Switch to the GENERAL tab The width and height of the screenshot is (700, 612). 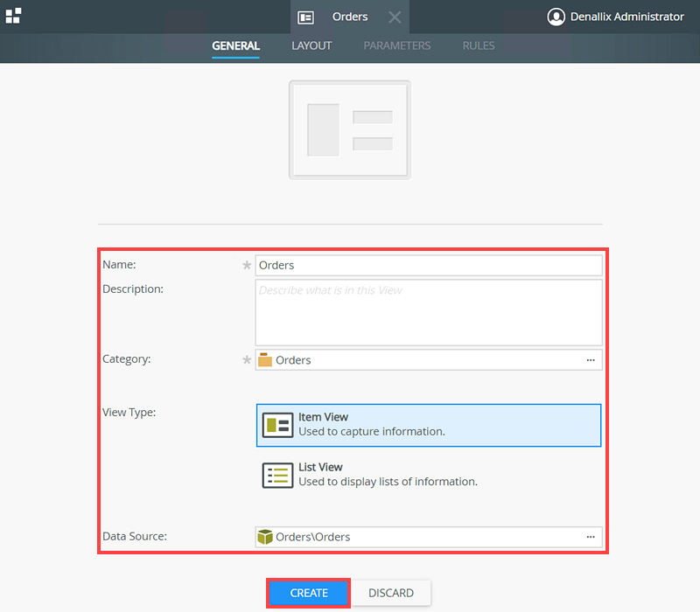(235, 45)
